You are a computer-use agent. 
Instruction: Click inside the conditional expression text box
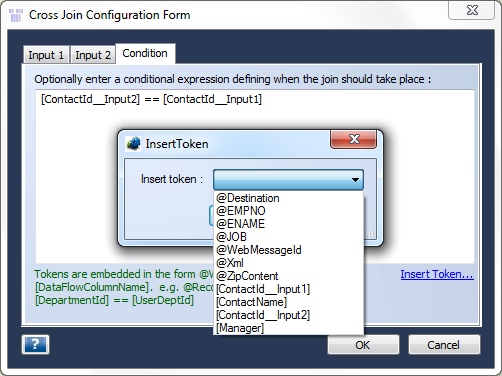pyautogui.click(x=255, y=176)
